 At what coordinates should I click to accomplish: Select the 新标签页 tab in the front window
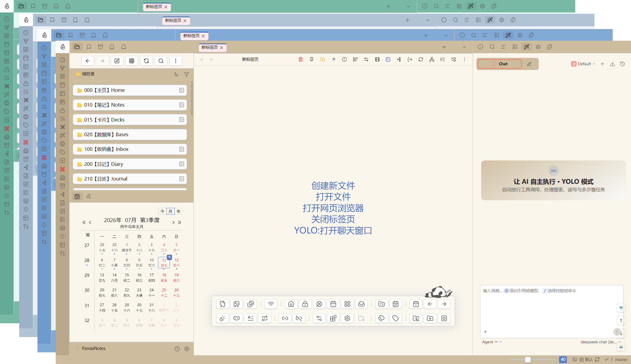212,47
